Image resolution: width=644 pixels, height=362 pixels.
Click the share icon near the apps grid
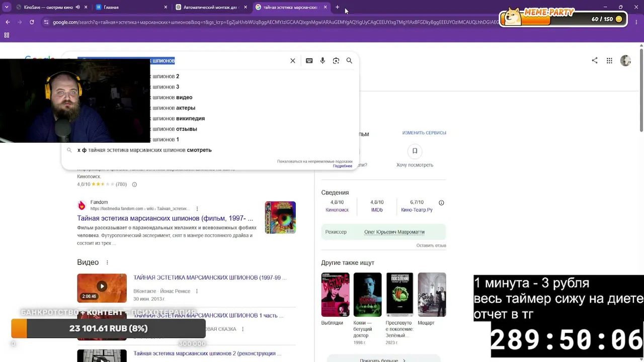pos(595,60)
